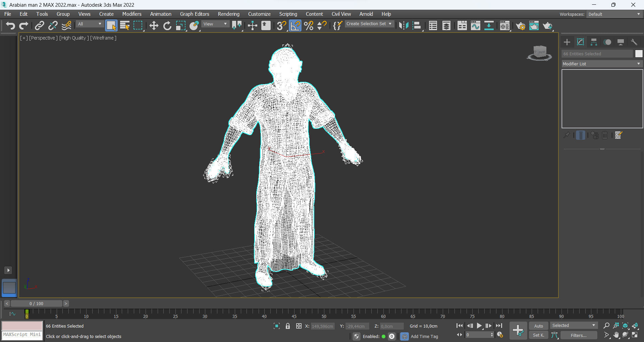Open the Scene Explorer toggle icon
The width and height of the screenshot is (644, 342).
point(433,25)
